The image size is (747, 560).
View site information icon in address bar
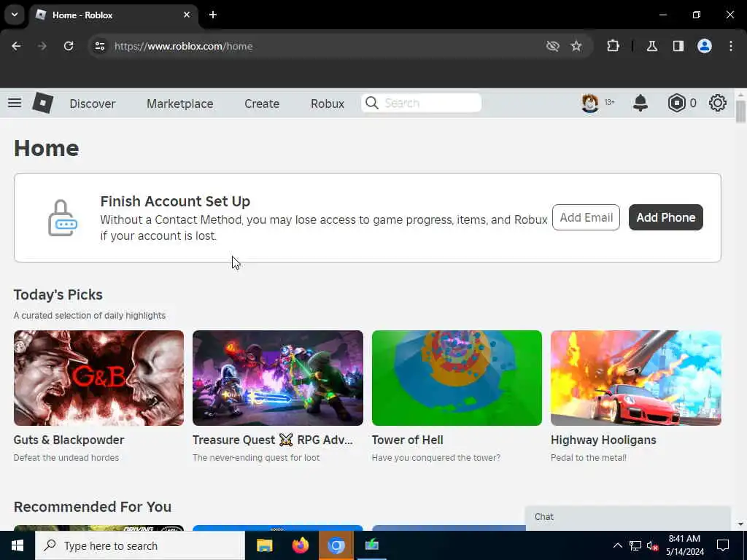click(x=99, y=46)
